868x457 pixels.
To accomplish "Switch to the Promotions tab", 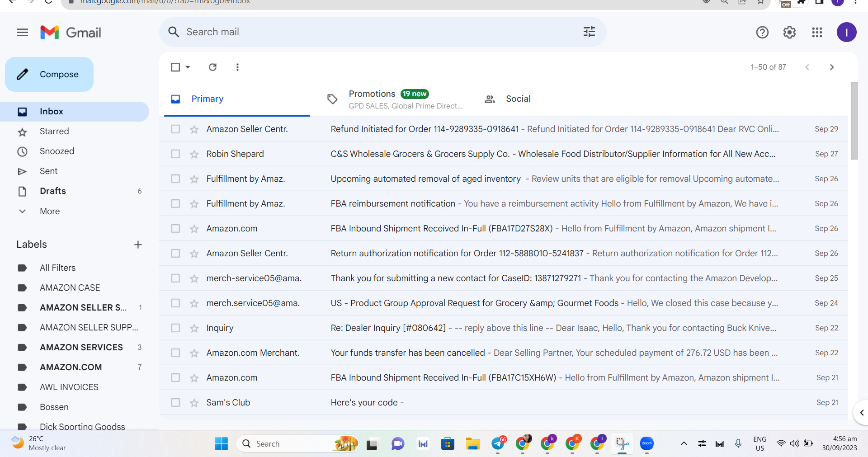I will coord(394,99).
